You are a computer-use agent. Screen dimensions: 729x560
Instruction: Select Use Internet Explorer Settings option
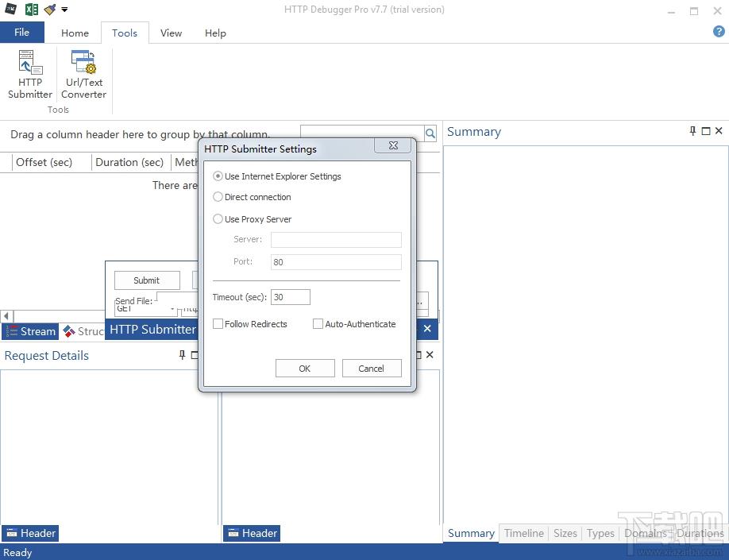(x=278, y=176)
